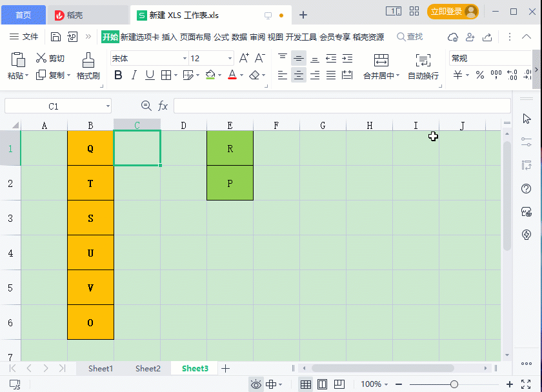Add a new sheet with plus button
This screenshot has height=392, width=542.
(x=225, y=369)
